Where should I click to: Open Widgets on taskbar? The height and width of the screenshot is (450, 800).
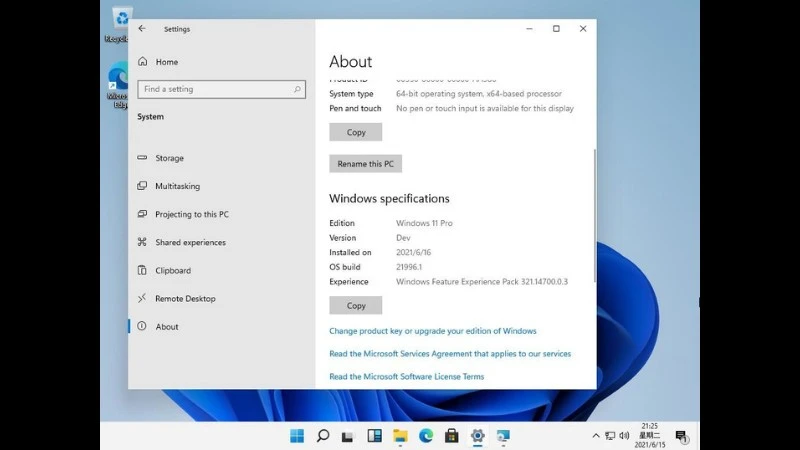374,436
